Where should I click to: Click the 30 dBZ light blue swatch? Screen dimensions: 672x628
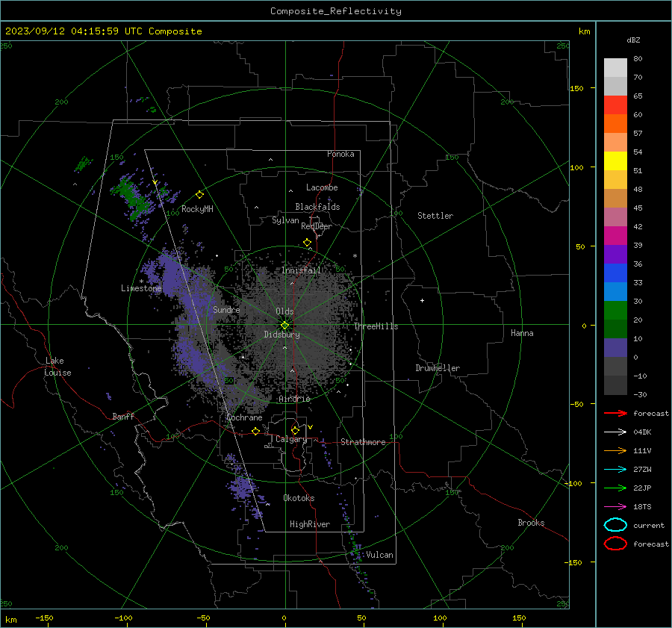(x=615, y=291)
